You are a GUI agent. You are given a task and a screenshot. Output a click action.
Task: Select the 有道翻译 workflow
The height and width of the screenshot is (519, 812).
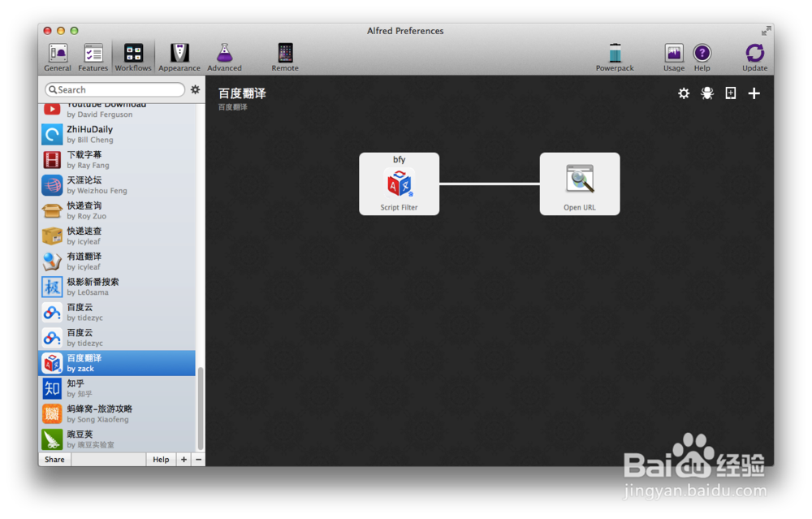[117, 261]
